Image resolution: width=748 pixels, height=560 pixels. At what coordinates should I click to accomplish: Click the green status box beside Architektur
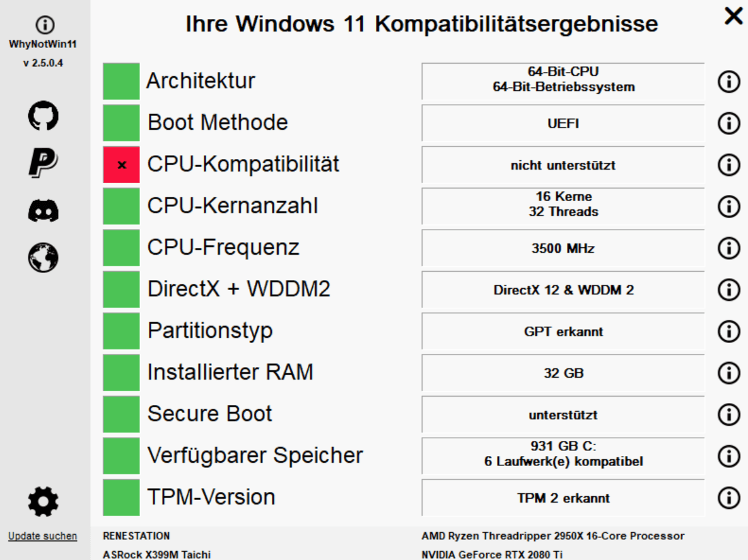(x=121, y=81)
